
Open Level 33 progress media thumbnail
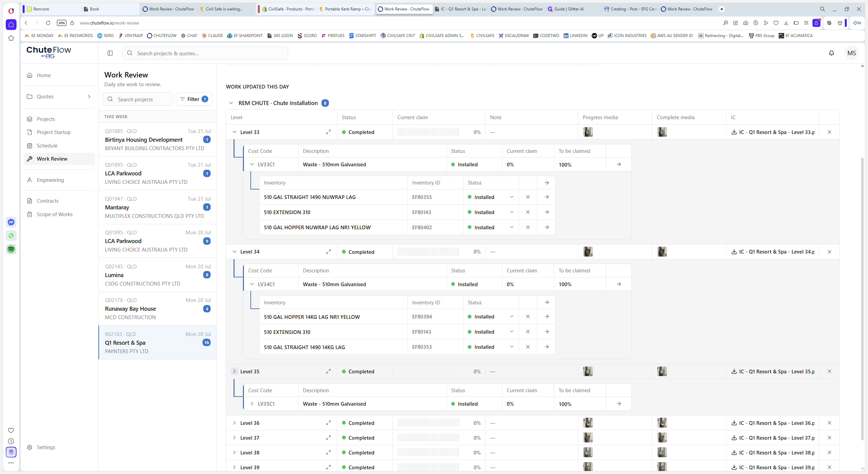click(x=588, y=132)
